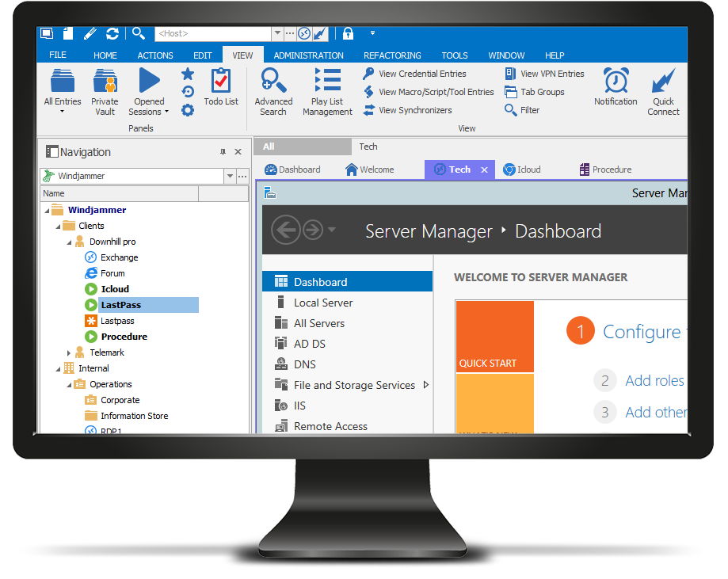728x579 pixels.
Task: Open the Todo List
Action: (221, 87)
